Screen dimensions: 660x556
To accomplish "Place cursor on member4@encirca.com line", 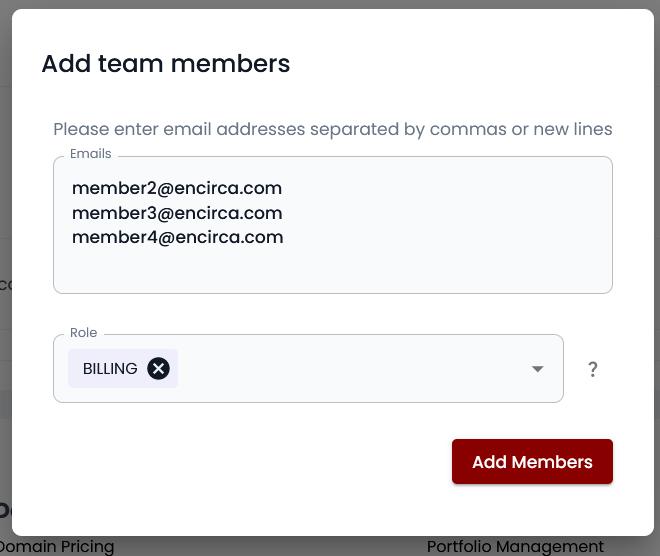I will click(177, 237).
